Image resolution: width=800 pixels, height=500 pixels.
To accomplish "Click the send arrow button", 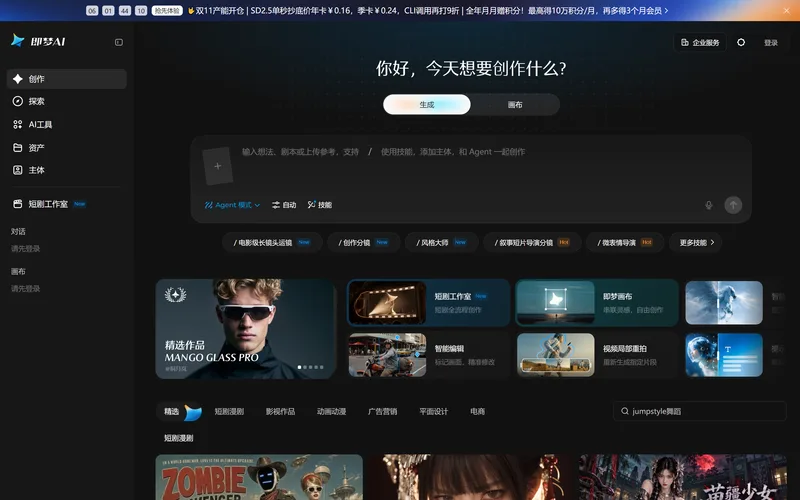I will (x=733, y=205).
